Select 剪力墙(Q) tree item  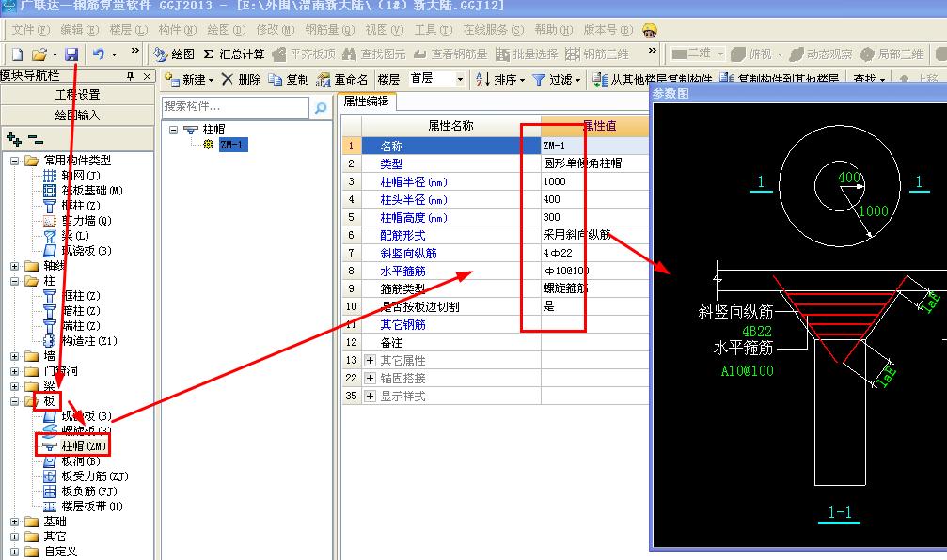87,220
